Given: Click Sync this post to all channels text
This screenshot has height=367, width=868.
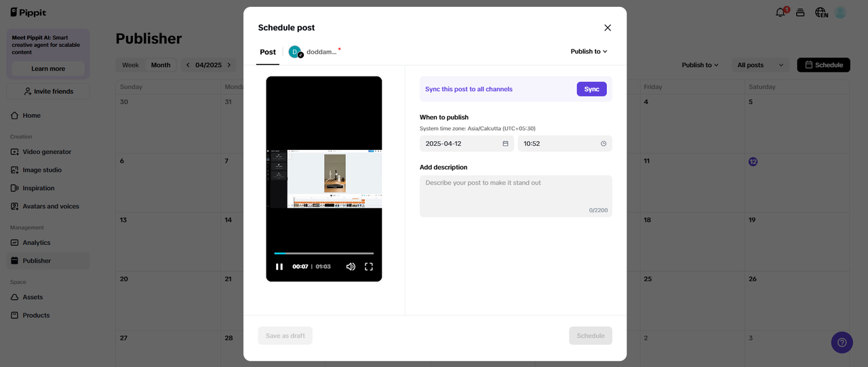Looking at the screenshot, I should point(469,89).
